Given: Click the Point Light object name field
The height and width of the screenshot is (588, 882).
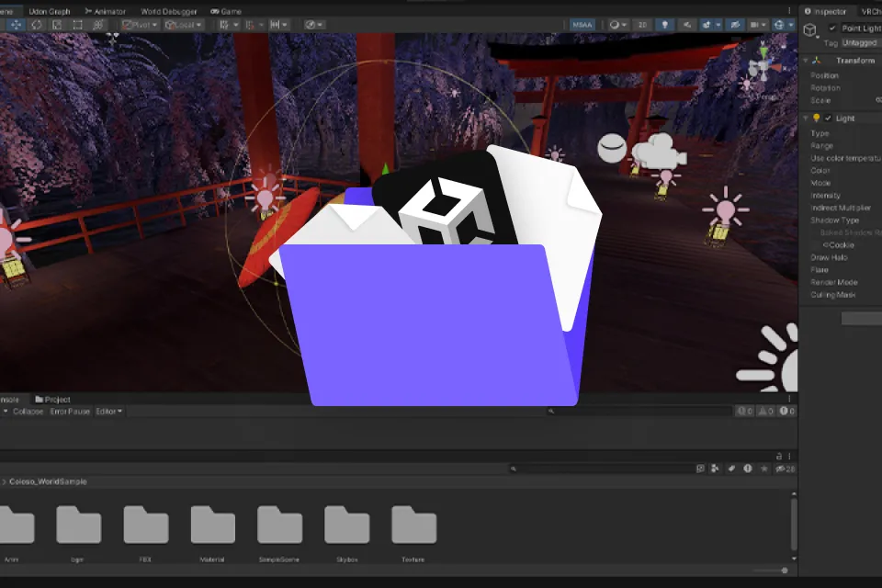Looking at the screenshot, I should click(x=862, y=28).
